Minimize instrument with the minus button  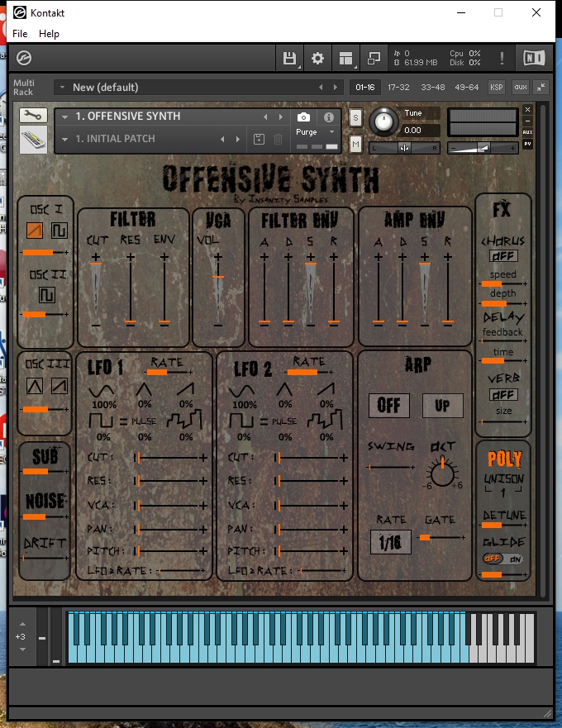click(527, 121)
